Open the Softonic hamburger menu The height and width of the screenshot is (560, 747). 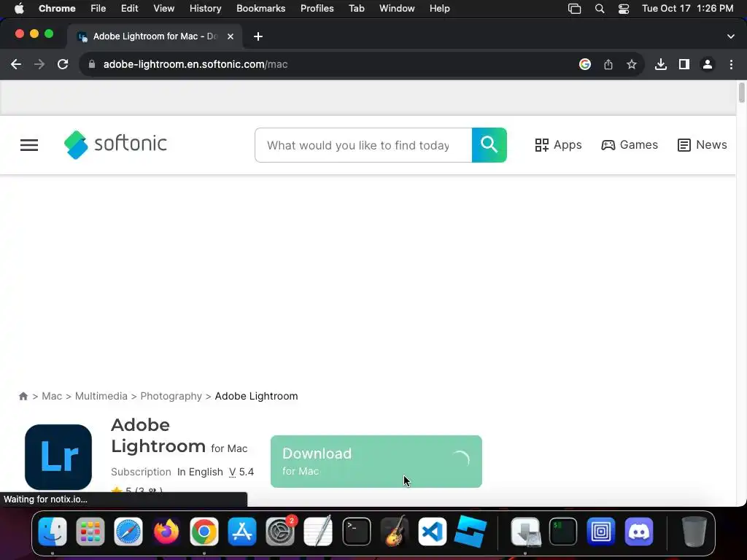click(x=29, y=145)
